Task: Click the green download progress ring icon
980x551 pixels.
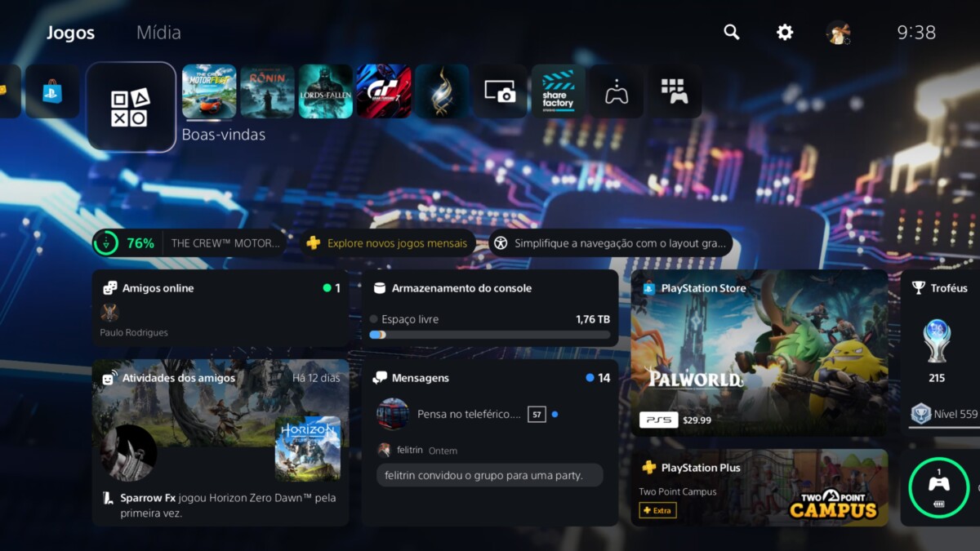Action: coord(106,243)
